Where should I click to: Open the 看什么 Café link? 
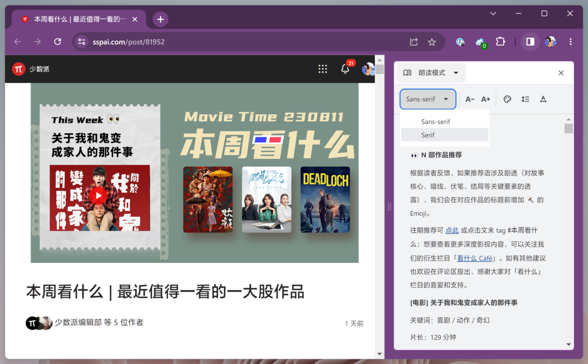(x=475, y=258)
